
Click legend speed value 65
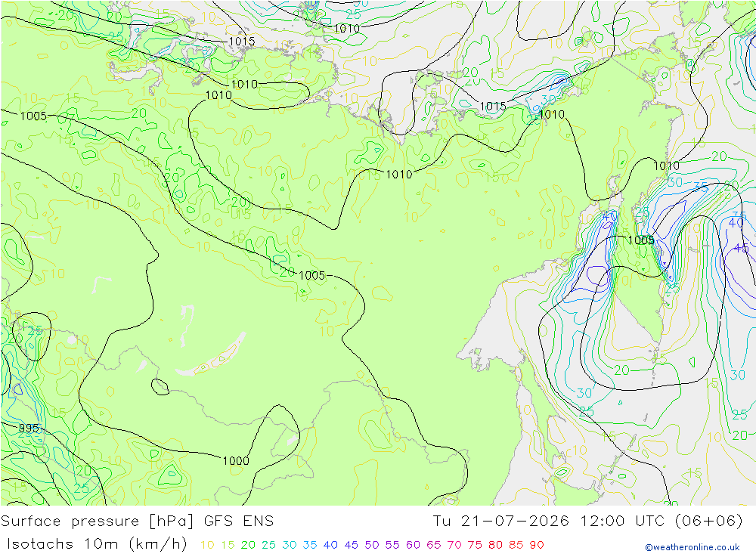click(x=433, y=545)
